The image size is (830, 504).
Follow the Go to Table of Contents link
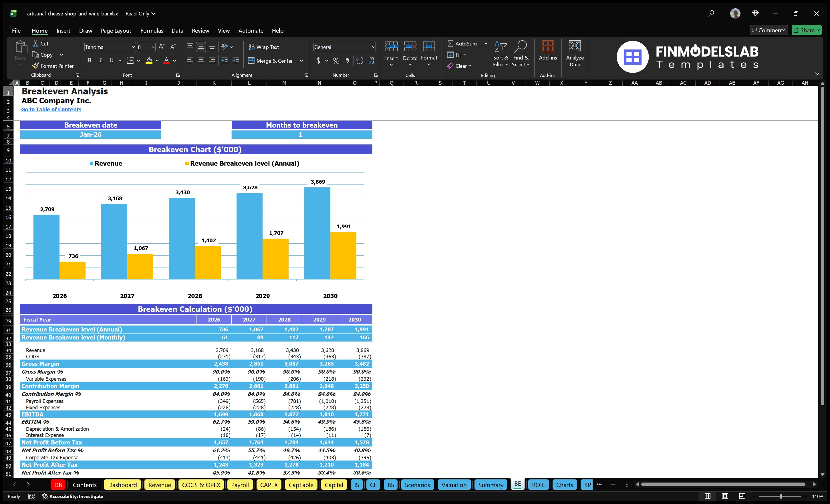(51, 109)
